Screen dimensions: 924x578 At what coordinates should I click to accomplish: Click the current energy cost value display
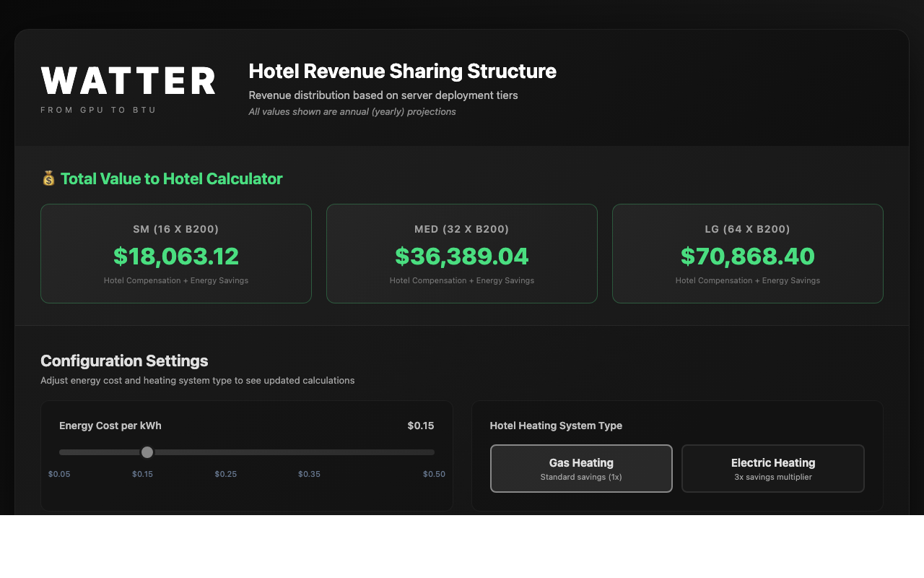[420, 426]
